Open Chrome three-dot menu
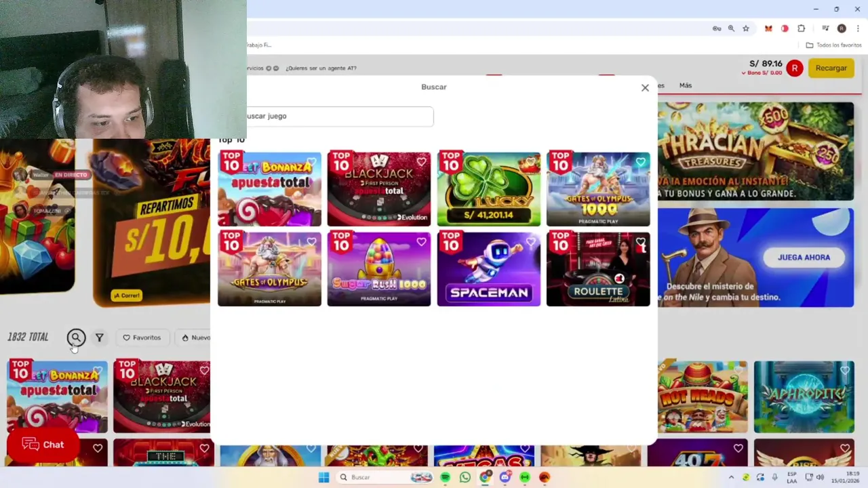 click(858, 28)
